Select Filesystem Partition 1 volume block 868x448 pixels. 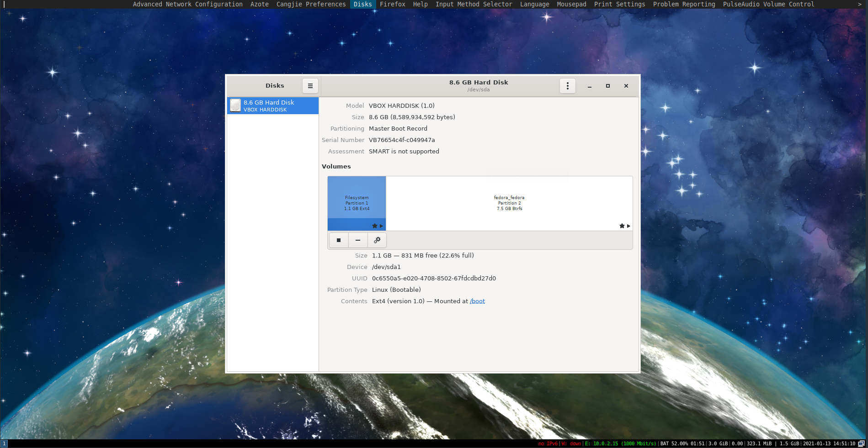pos(357,203)
